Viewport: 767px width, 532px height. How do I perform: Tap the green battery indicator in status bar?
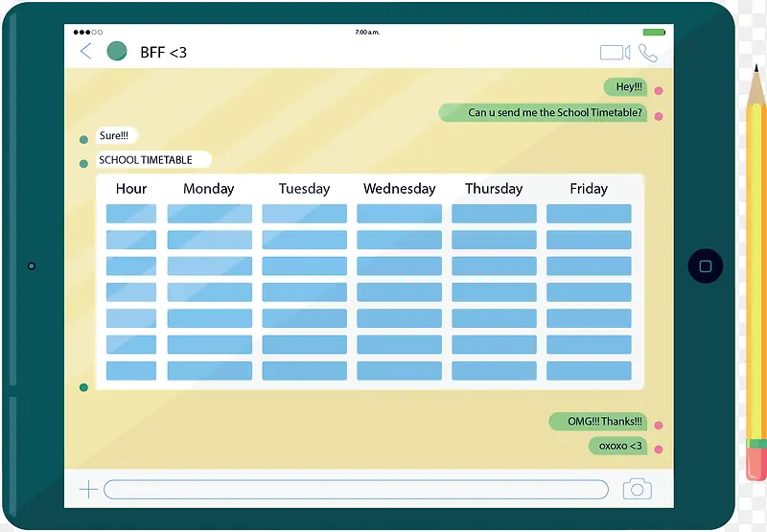pos(654,33)
